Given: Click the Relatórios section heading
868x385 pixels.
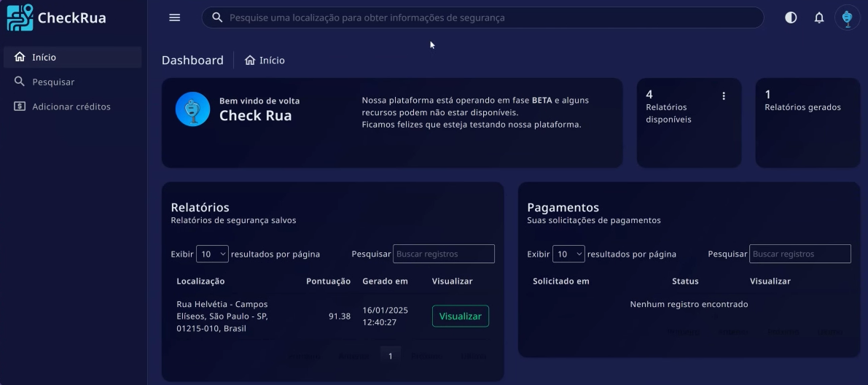Looking at the screenshot, I should [x=200, y=207].
